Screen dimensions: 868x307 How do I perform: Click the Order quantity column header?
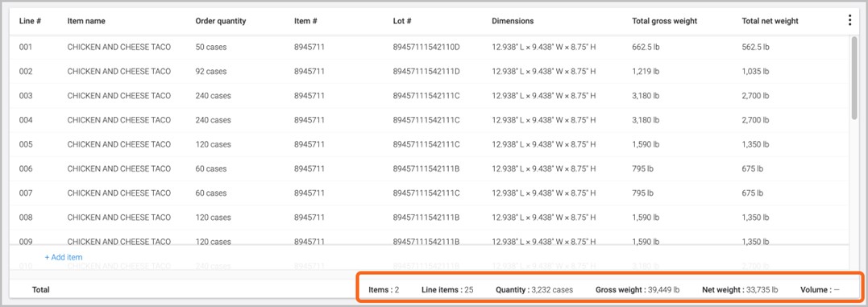click(221, 21)
